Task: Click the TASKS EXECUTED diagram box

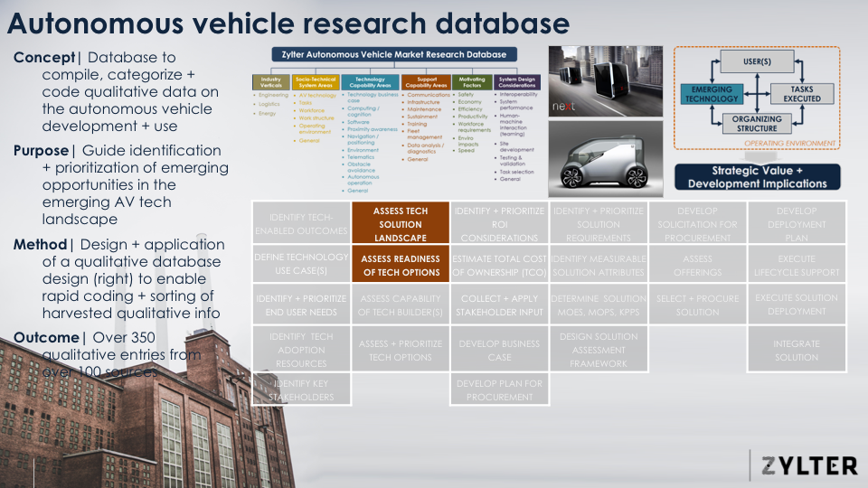Action: tap(802, 94)
